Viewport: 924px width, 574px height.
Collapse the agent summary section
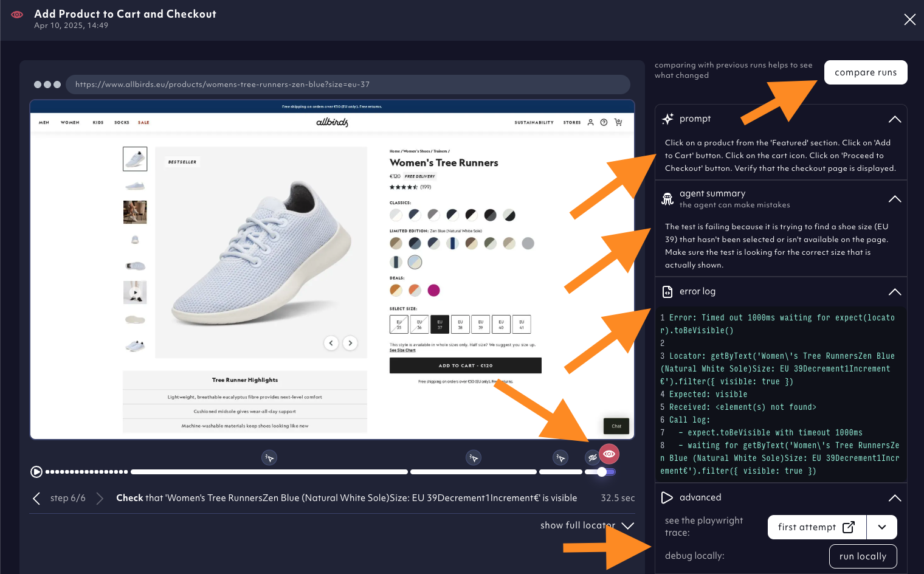click(x=895, y=199)
